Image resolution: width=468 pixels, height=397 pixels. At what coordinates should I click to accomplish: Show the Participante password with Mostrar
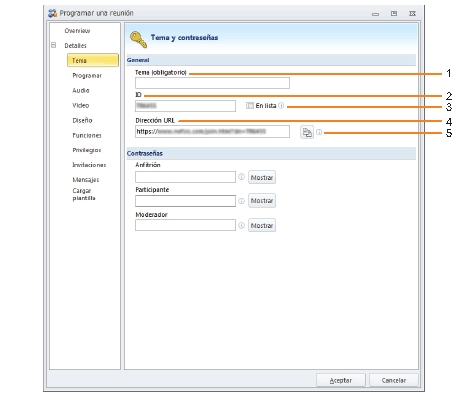click(x=262, y=201)
